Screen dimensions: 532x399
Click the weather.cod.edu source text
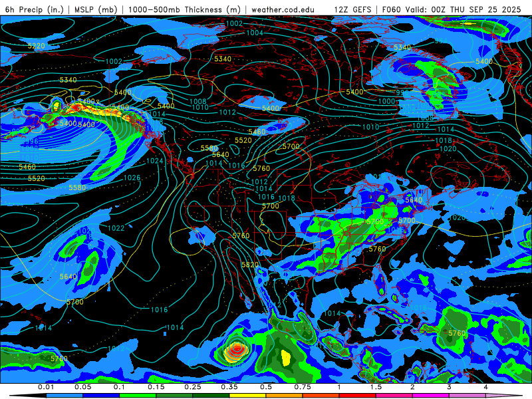283,9
